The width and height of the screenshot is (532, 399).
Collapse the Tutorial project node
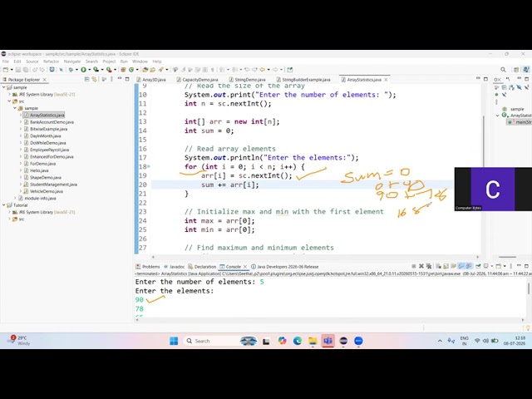(3, 205)
